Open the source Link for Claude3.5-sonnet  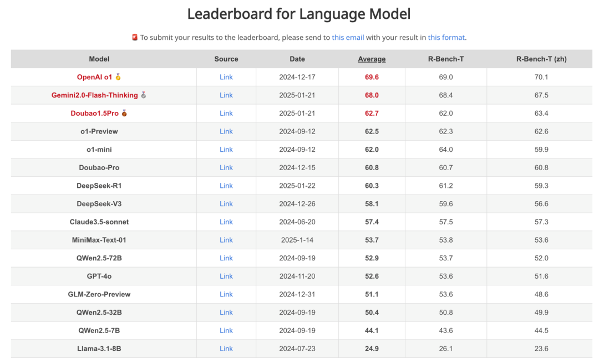click(226, 222)
